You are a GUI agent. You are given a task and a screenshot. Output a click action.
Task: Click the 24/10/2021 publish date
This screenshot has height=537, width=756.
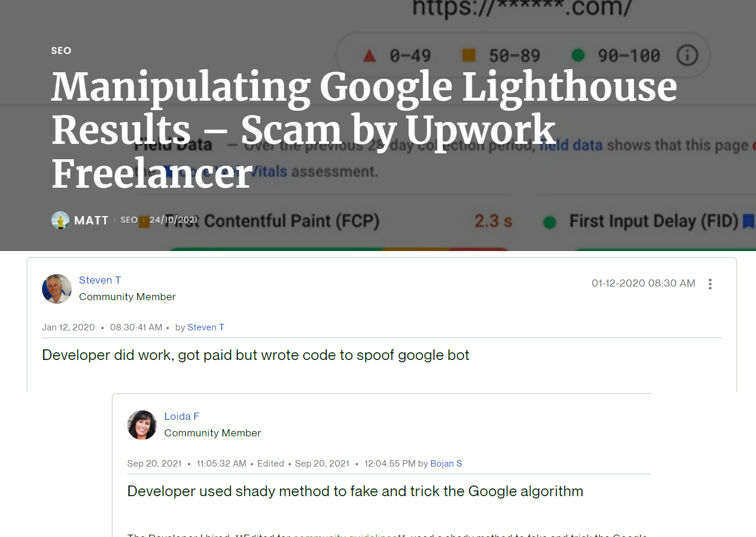click(x=173, y=220)
